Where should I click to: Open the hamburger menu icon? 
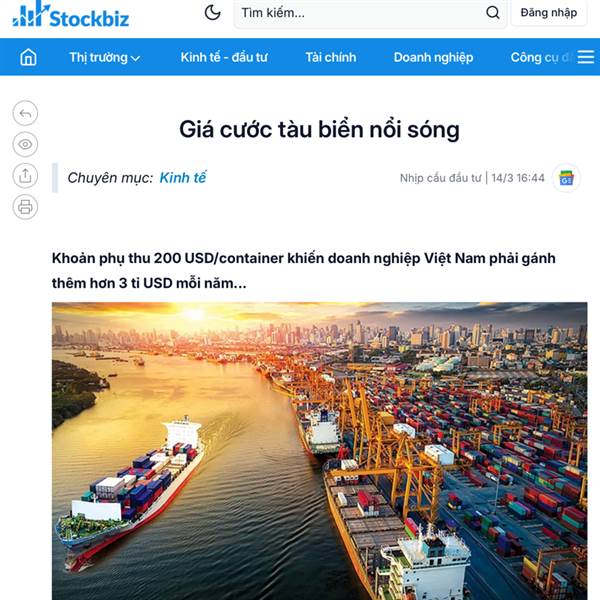point(585,57)
